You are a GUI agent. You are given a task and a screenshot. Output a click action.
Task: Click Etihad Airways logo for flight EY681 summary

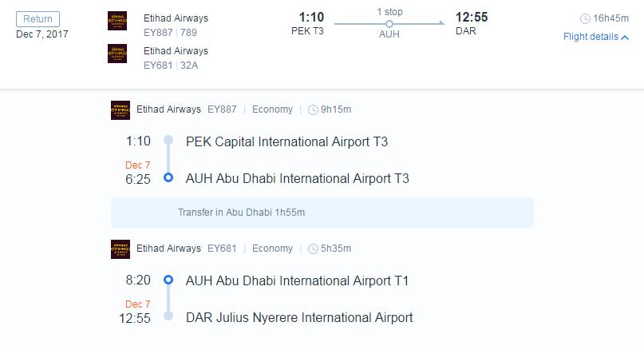(117, 54)
